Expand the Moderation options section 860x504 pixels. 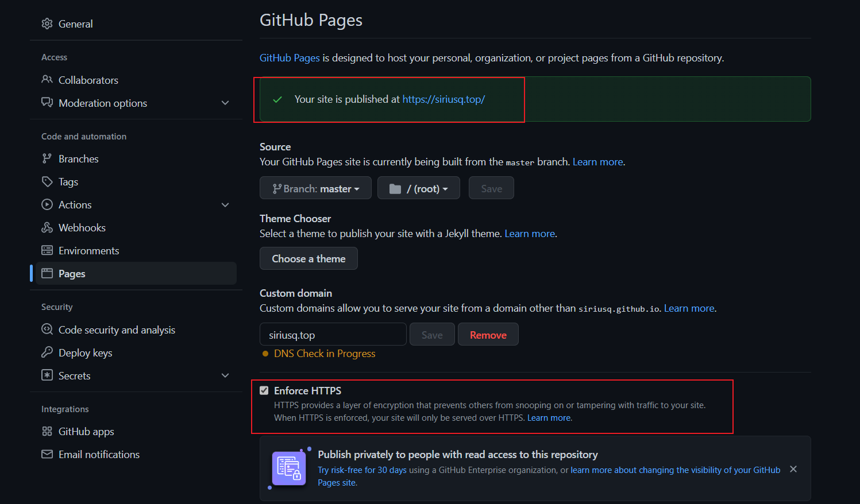[225, 103]
